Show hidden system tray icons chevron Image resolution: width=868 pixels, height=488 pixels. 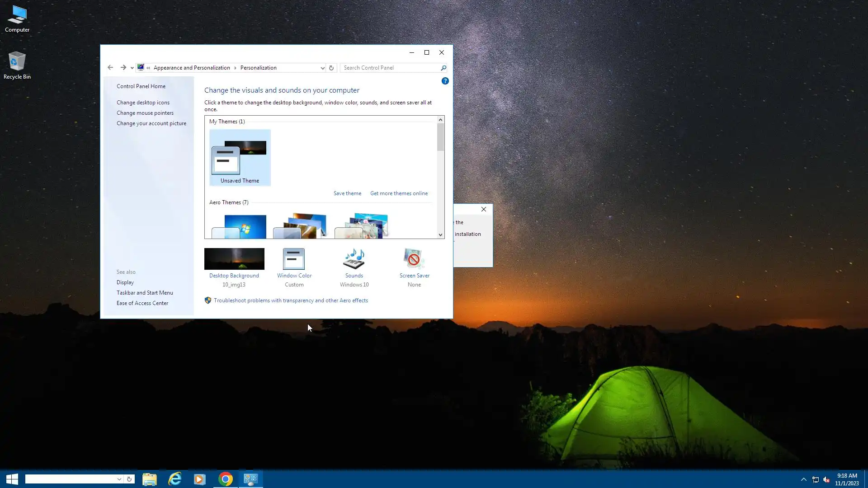pyautogui.click(x=803, y=479)
